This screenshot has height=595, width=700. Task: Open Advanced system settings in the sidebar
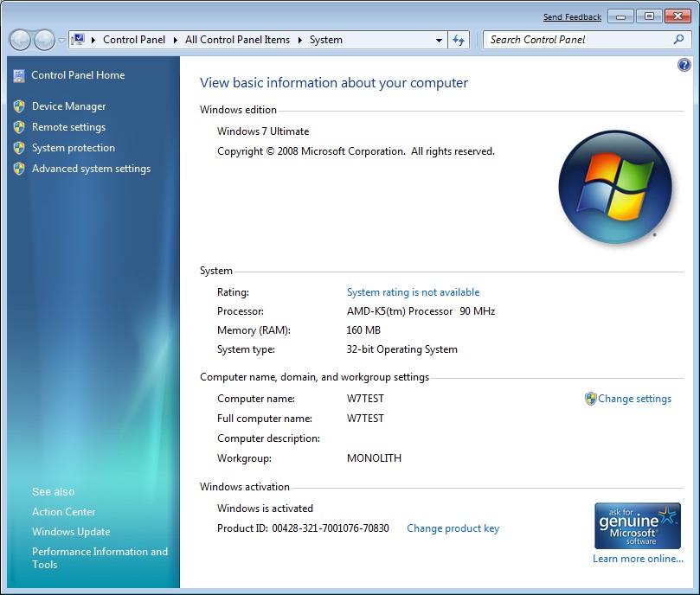coord(91,169)
